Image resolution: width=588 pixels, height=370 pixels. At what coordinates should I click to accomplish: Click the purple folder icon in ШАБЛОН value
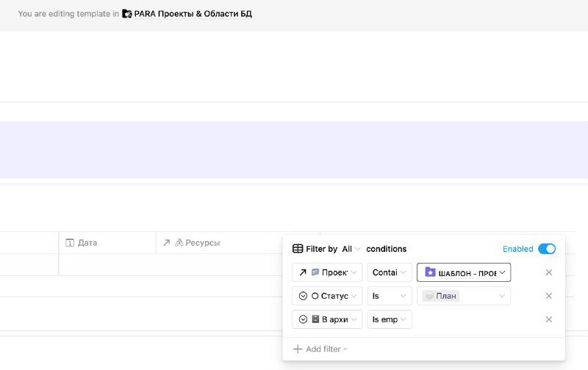(x=430, y=272)
